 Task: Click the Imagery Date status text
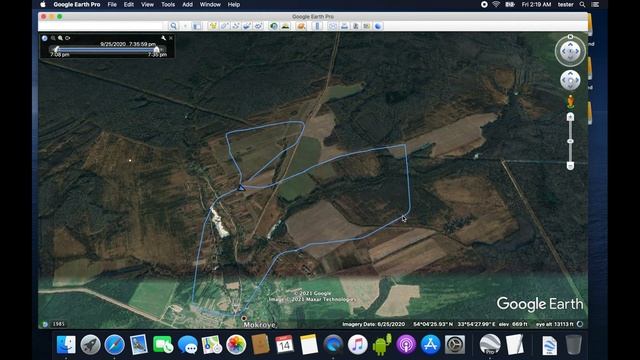[x=373, y=324]
